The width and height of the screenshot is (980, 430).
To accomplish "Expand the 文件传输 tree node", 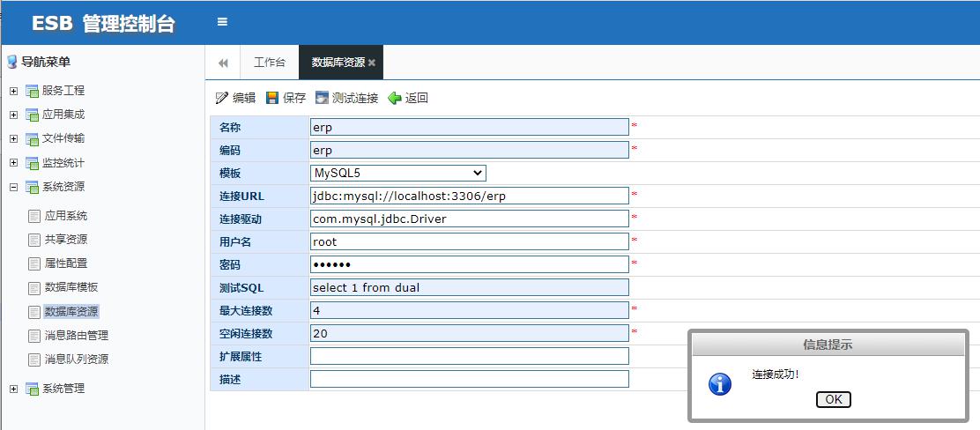I will click(14, 139).
